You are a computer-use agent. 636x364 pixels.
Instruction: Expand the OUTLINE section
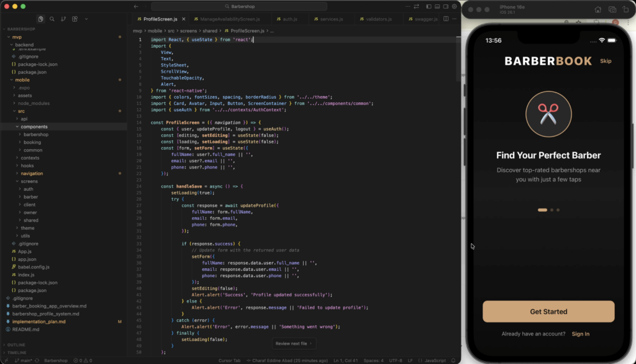click(16, 345)
